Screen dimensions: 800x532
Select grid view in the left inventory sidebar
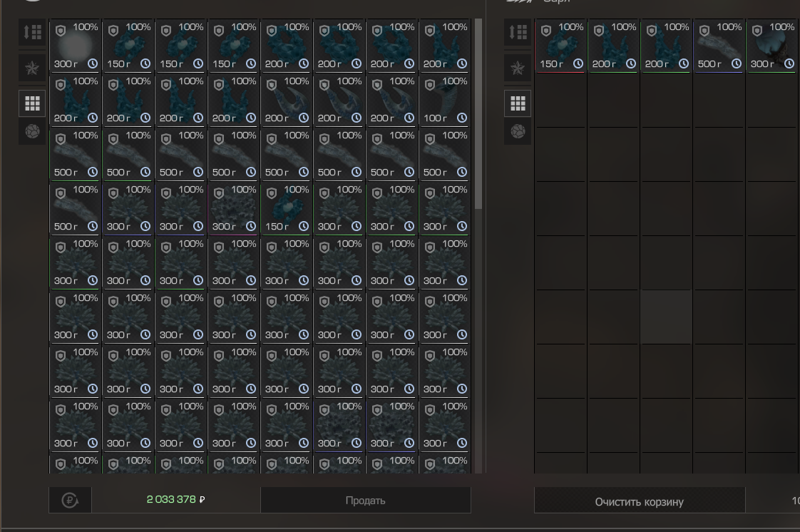pyautogui.click(x=32, y=103)
